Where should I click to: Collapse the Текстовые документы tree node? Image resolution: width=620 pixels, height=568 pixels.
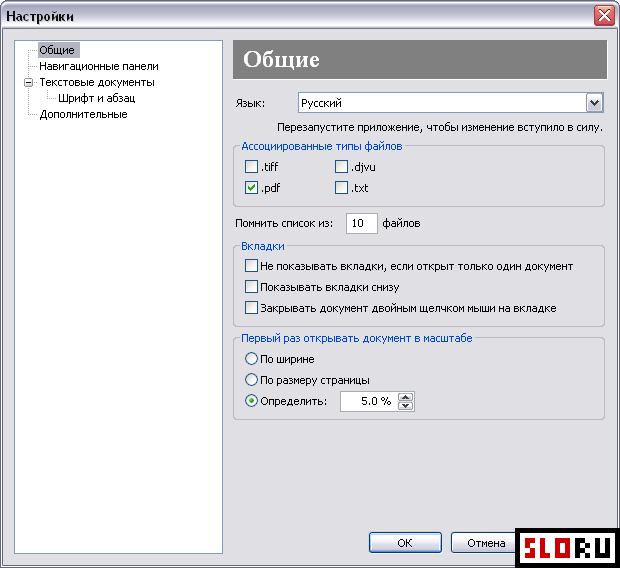click(28, 83)
